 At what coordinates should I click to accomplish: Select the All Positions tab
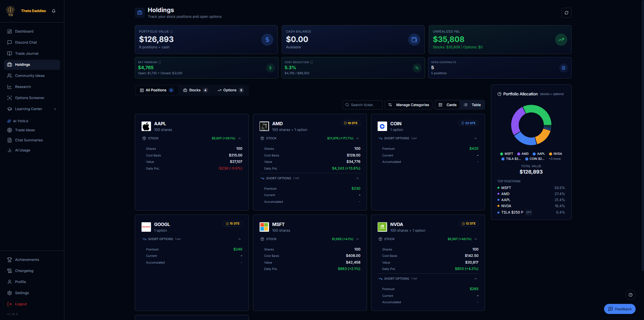pos(157,90)
